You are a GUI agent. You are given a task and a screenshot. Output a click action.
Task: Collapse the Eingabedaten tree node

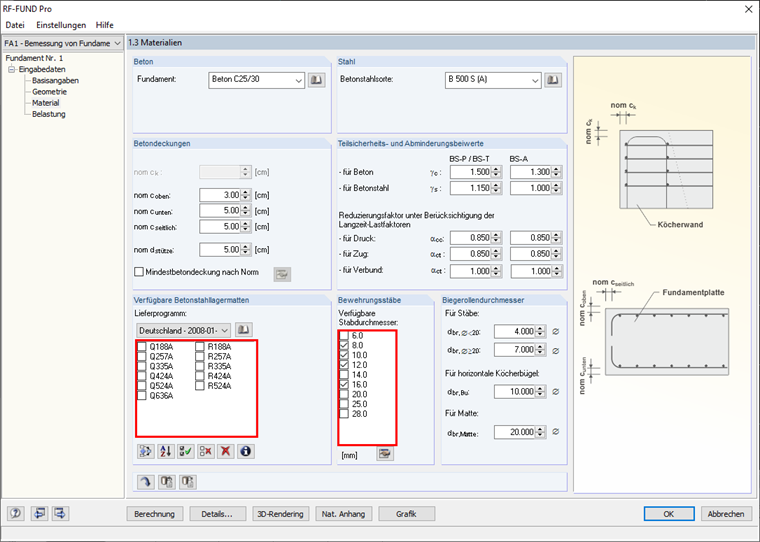pyautogui.click(x=11, y=69)
